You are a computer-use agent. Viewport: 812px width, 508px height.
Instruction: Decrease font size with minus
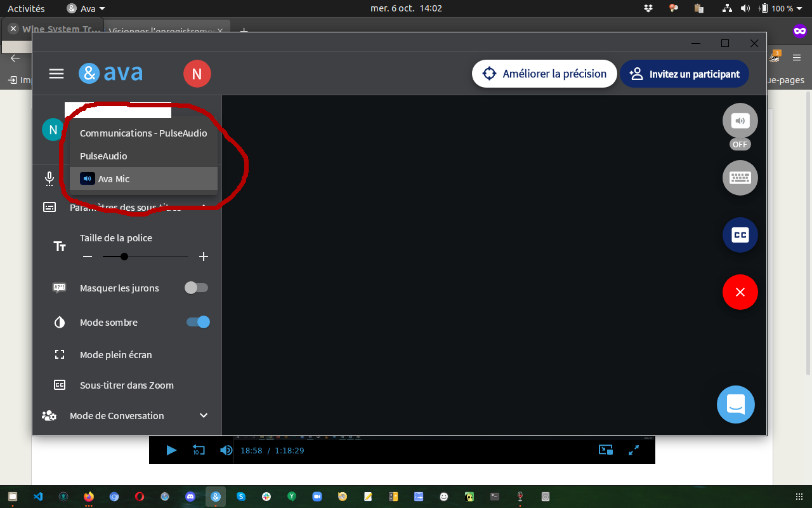88,257
